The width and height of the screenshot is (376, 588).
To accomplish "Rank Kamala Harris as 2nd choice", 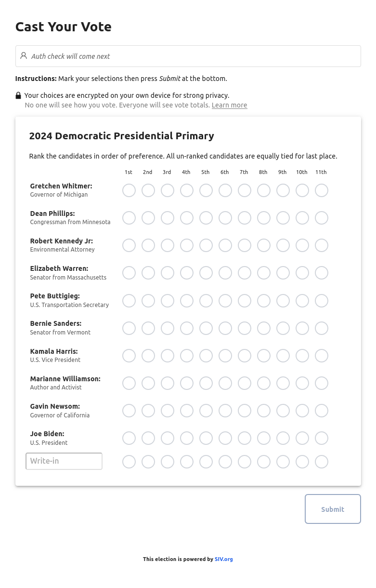I will (x=148, y=356).
